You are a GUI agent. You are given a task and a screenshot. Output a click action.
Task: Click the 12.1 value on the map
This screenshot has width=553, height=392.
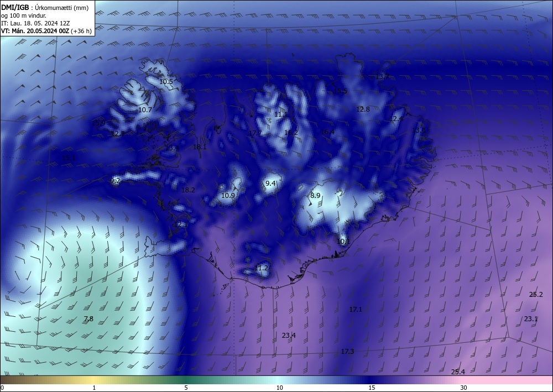[x=181, y=224]
